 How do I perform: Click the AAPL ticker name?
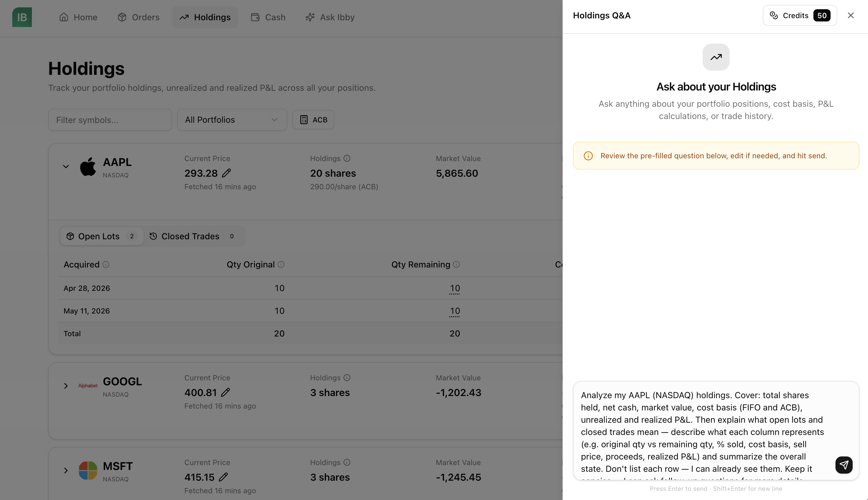tap(117, 162)
